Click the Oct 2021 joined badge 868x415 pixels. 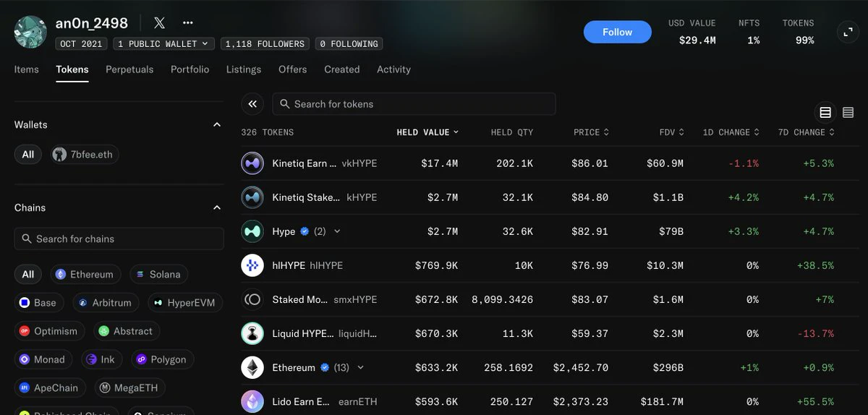tap(81, 44)
